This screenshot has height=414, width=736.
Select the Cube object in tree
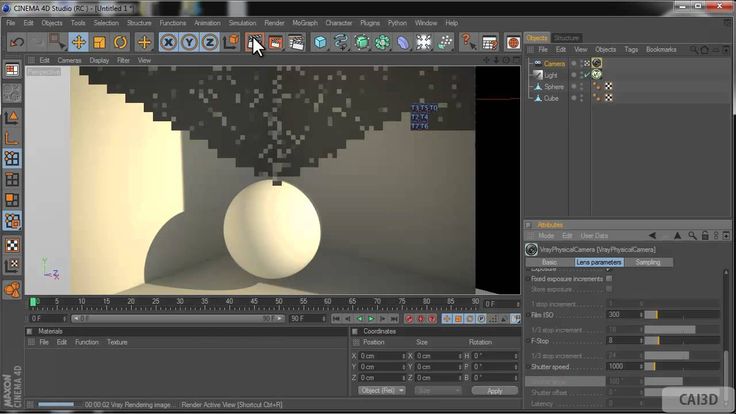tap(551, 98)
